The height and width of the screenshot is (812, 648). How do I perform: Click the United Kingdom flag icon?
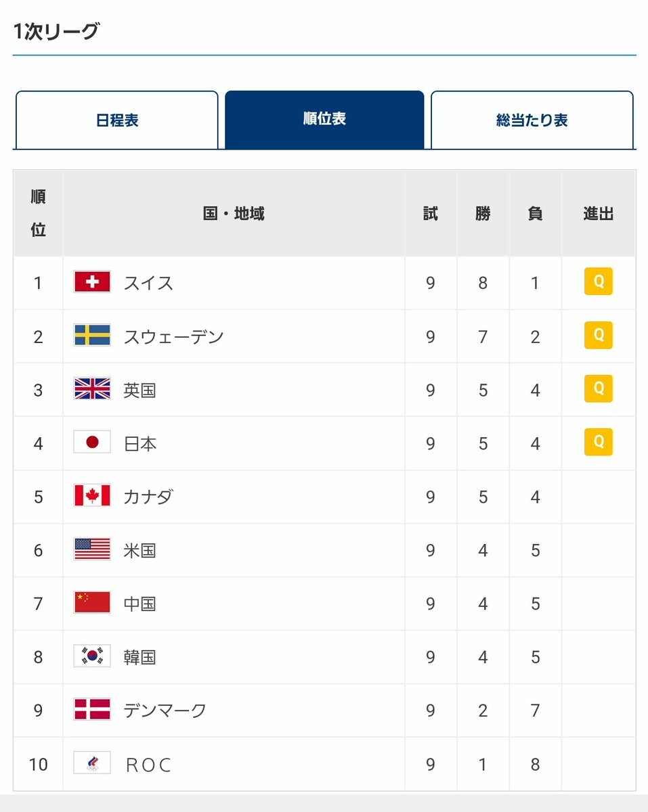click(x=92, y=389)
